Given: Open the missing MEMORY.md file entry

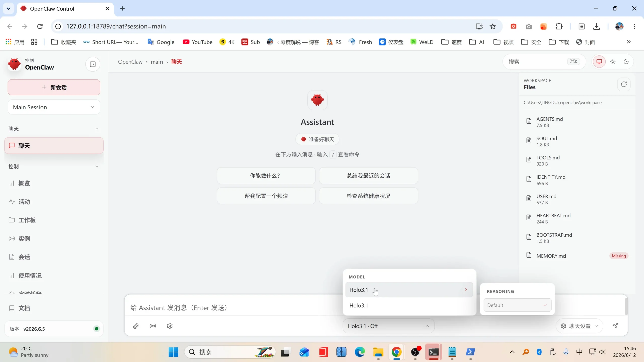Looking at the screenshot, I should [577, 256].
